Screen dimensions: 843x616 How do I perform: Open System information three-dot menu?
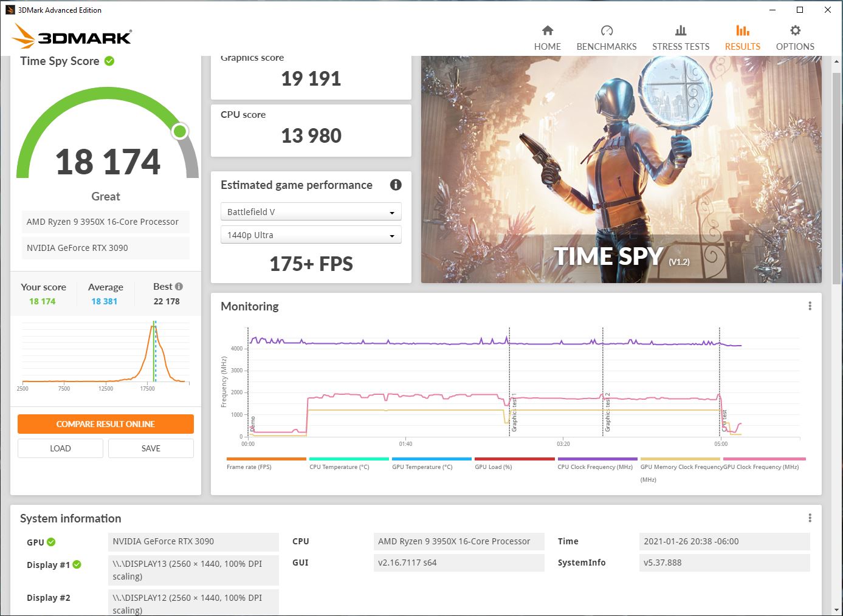[x=810, y=518]
